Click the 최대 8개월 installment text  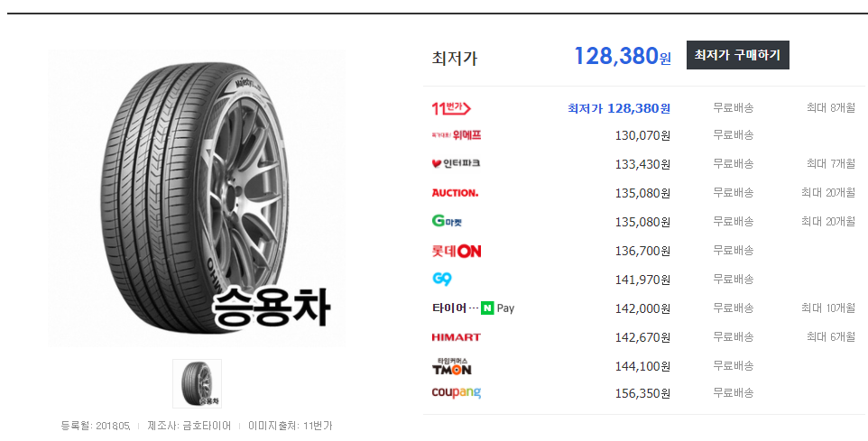[831, 108]
